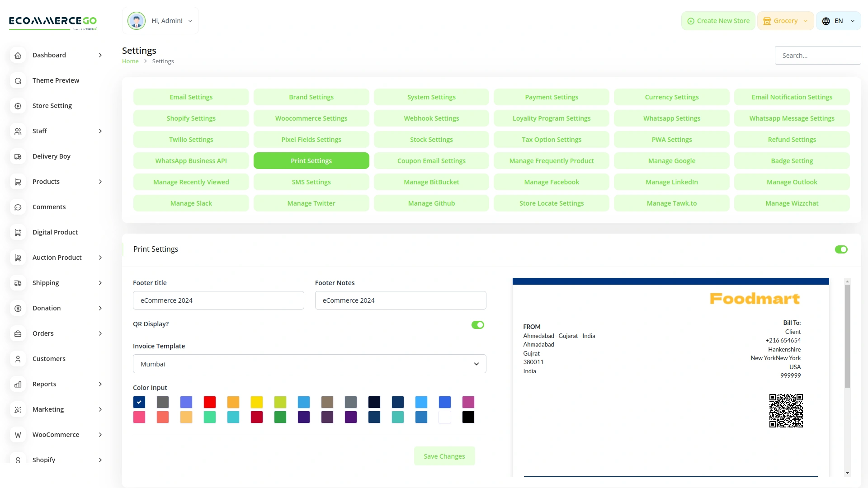The height and width of the screenshot is (488, 868).
Task: Open the Customers sidebar icon
Action: [x=18, y=359]
